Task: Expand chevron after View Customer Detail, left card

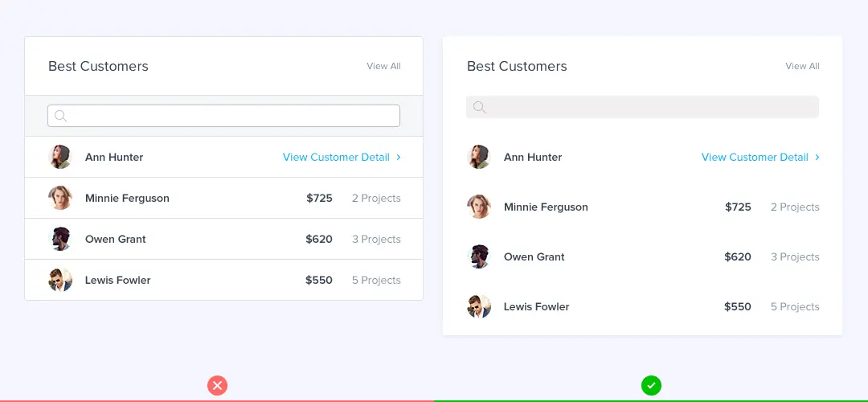Action: click(399, 158)
